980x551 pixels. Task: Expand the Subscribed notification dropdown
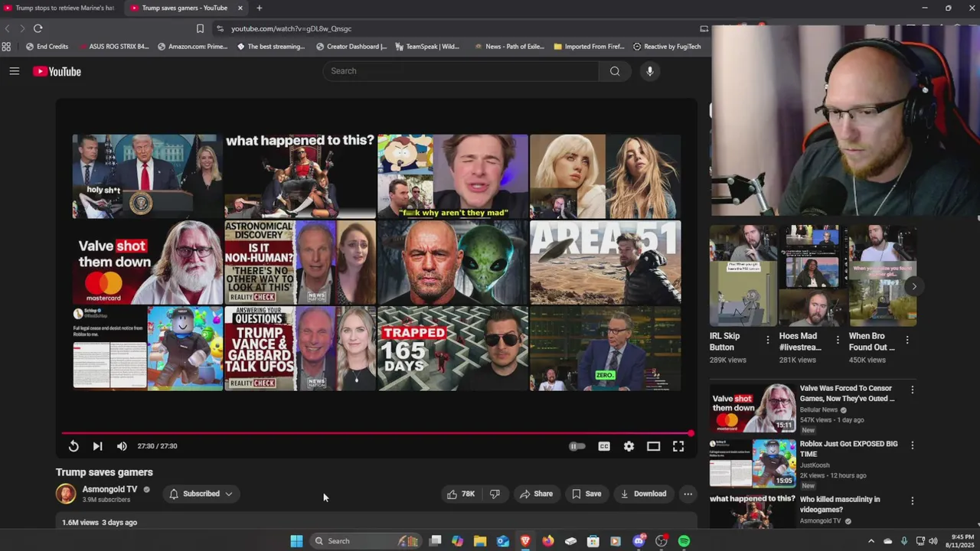pos(201,494)
